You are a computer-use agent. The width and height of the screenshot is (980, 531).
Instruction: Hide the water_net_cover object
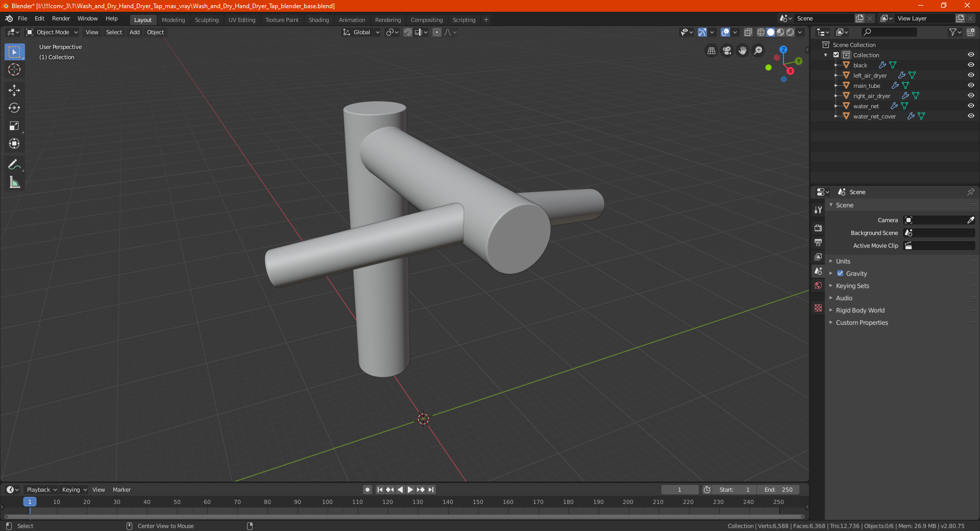[971, 116]
